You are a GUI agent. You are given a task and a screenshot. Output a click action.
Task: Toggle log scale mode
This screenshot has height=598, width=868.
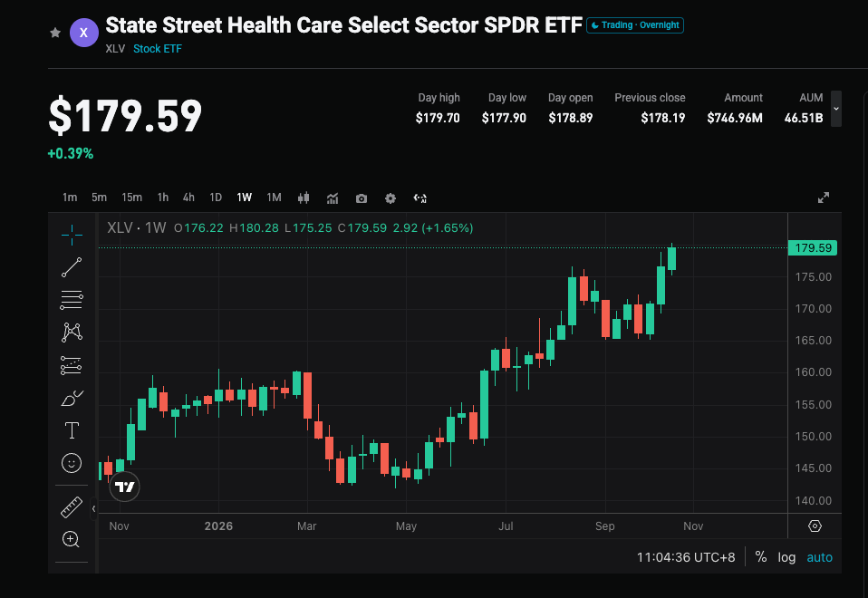pos(786,557)
